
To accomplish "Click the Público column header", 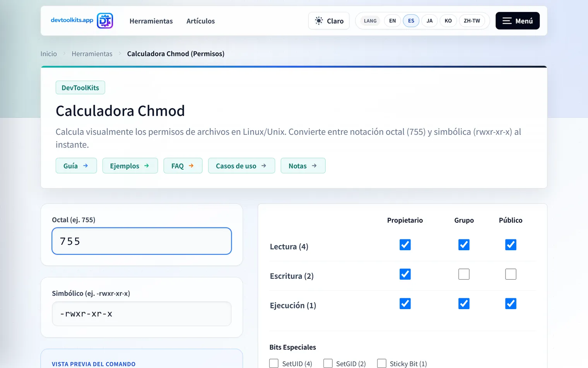I will 511,220.
